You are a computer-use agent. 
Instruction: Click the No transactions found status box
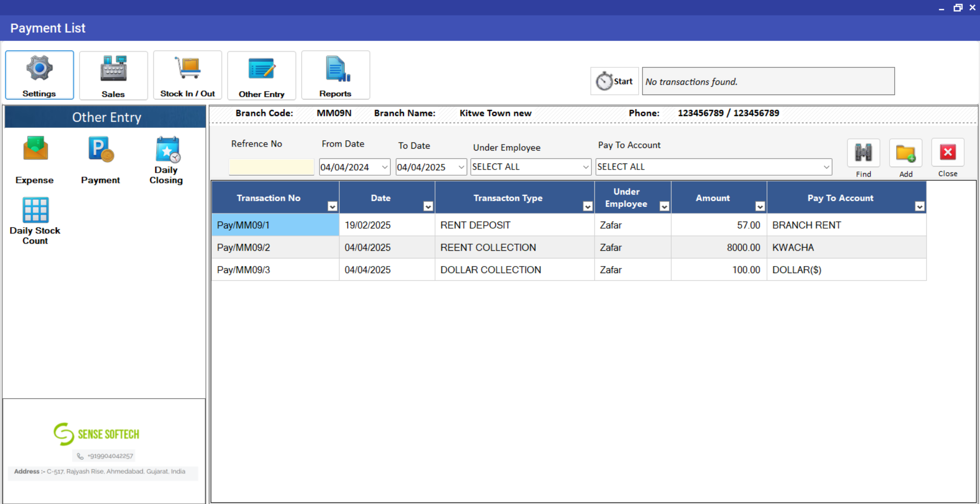(768, 81)
